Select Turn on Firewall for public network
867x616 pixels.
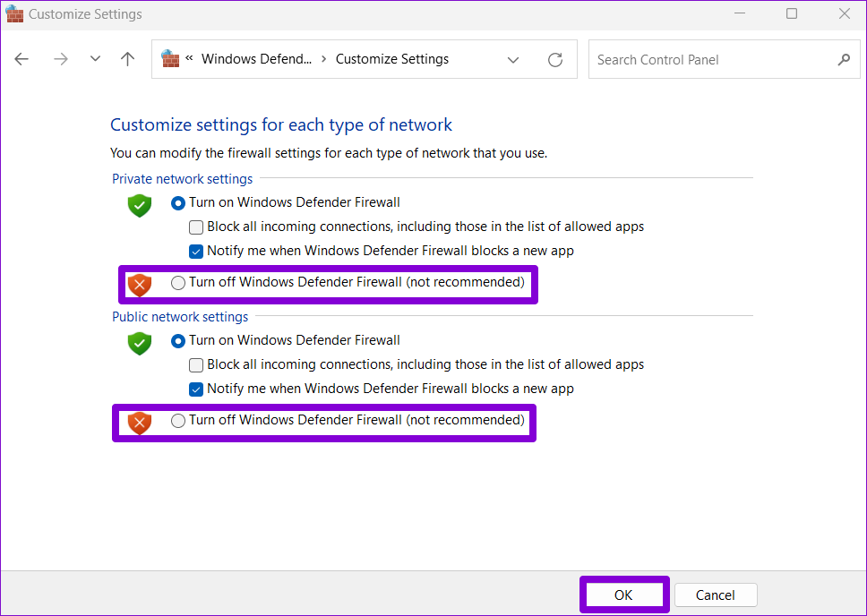pyautogui.click(x=177, y=341)
